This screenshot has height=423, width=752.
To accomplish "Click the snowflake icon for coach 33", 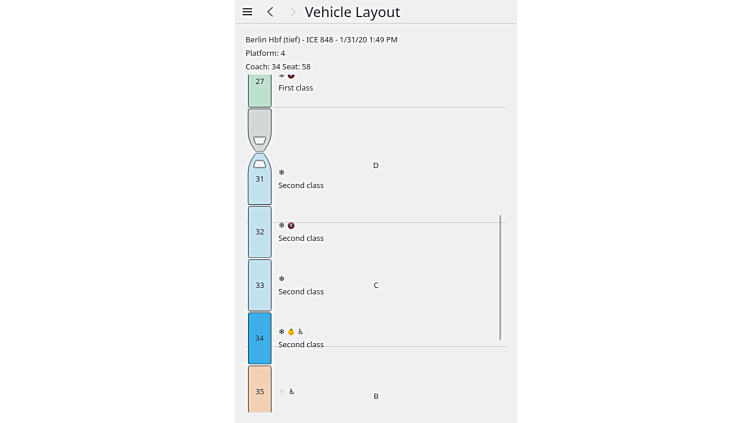I will point(281,278).
